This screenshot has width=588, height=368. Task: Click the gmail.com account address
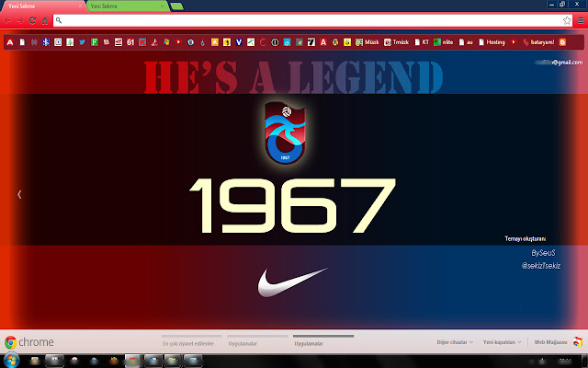click(x=560, y=63)
